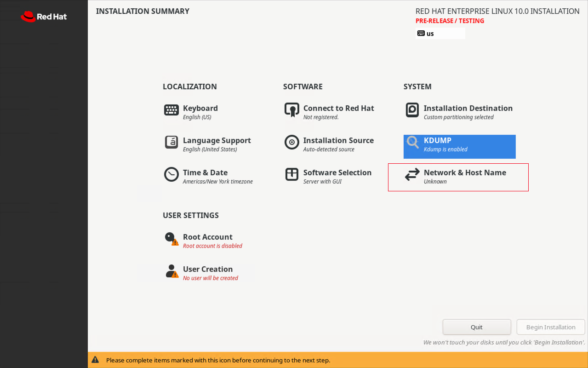Click the Root Account key icon
The image size is (588, 368).
coord(172,239)
